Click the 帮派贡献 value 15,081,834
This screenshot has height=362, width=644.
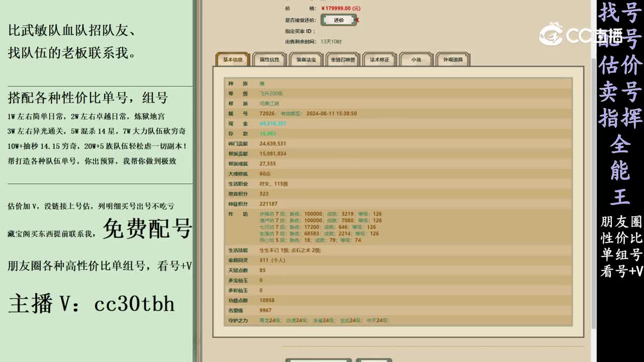pos(273,154)
